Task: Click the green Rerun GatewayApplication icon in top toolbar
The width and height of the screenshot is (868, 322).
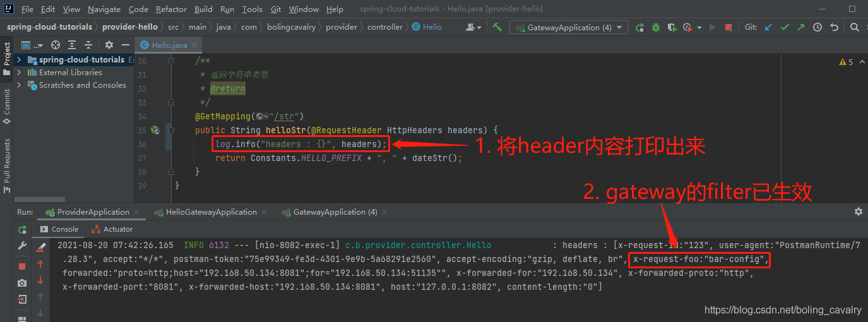Action: pyautogui.click(x=639, y=27)
